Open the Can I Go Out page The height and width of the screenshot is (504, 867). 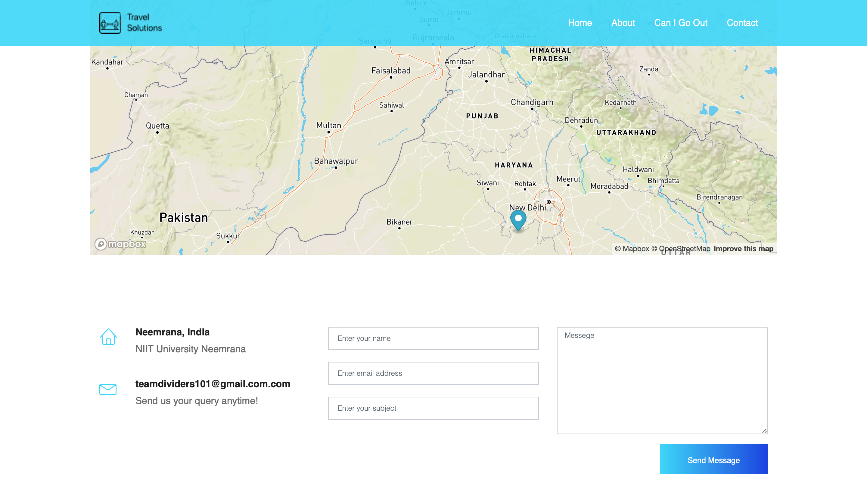click(681, 23)
